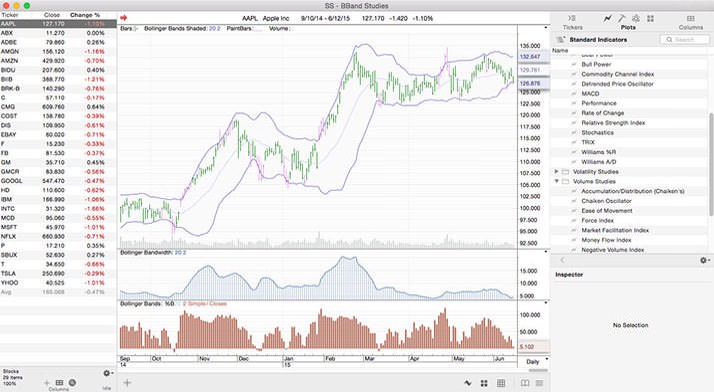Sort by the Change % column header
The height and width of the screenshot is (392, 714).
[85, 15]
